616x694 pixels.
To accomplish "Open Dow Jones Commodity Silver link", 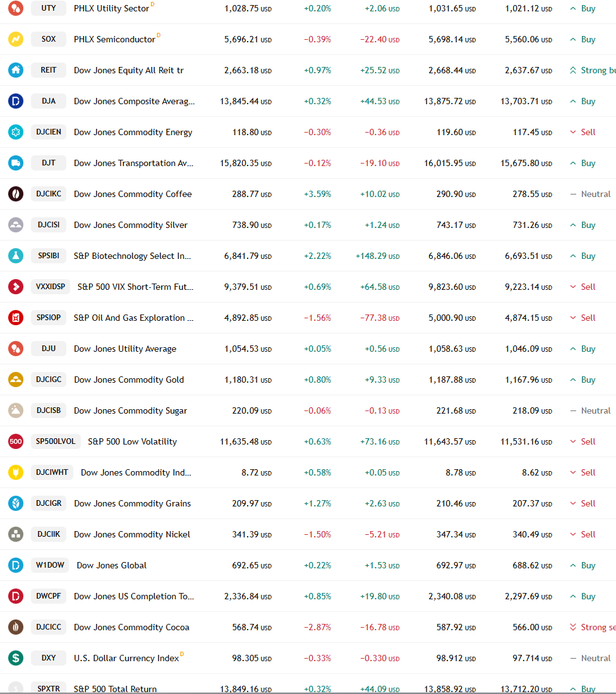I will tap(131, 225).
